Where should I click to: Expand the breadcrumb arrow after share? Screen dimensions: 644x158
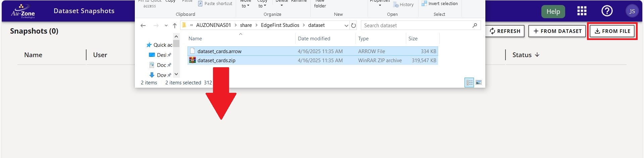click(x=256, y=25)
